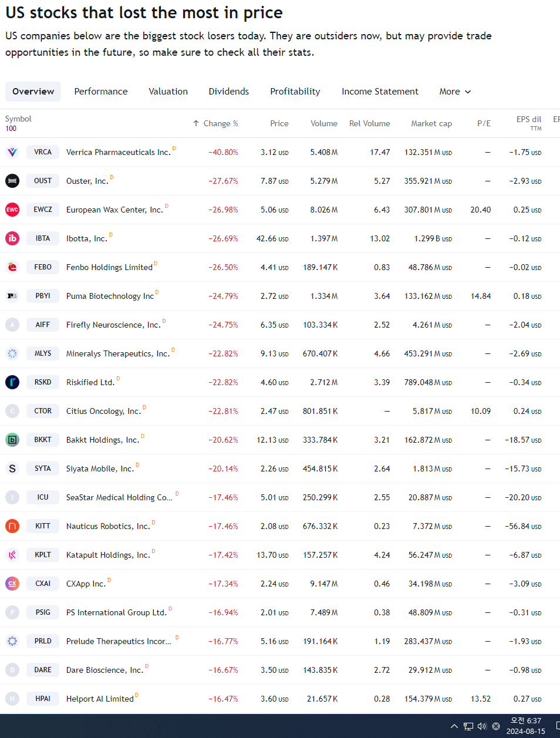The height and width of the screenshot is (738, 560).
Task: Open the BKKT ticker badge
Action: pyautogui.click(x=43, y=440)
